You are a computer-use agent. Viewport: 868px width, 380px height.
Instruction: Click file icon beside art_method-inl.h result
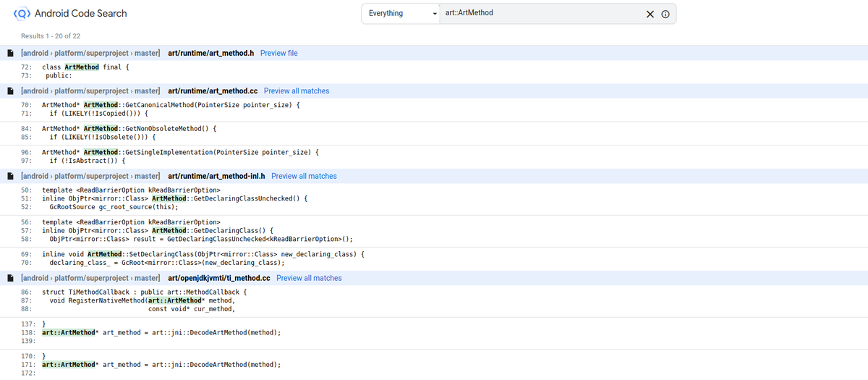click(10, 176)
